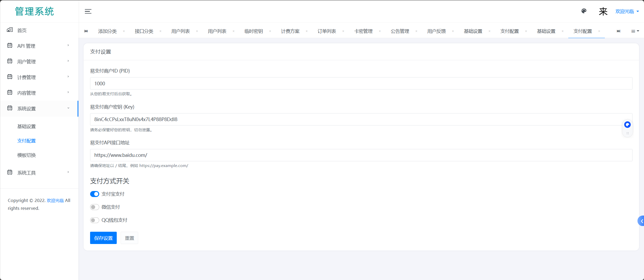Viewport: 644px width, 280px height.
Task: Click the 易支付商户密钥 (Key) input field
Action: pyautogui.click(x=360, y=120)
